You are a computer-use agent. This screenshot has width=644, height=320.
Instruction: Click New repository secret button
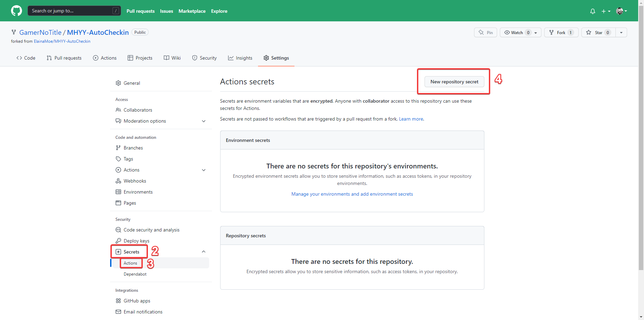[x=454, y=82]
